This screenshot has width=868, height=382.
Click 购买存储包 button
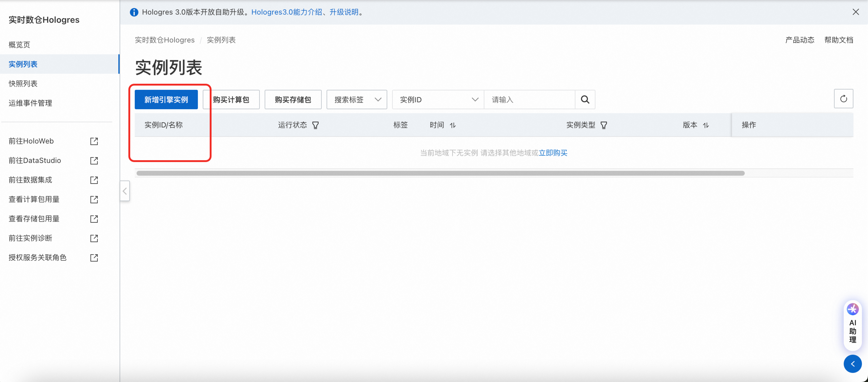293,99
